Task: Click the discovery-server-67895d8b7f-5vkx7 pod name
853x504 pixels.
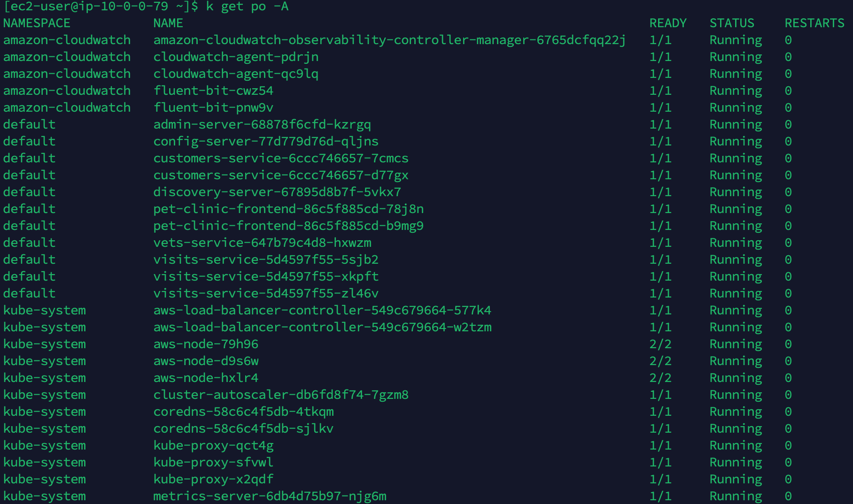Action: (277, 192)
